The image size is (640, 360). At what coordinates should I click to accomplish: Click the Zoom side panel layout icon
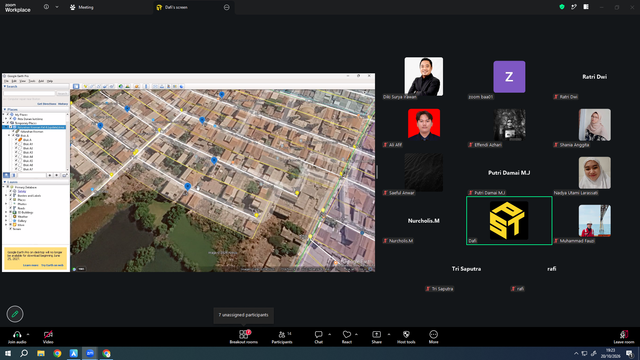coord(586,7)
